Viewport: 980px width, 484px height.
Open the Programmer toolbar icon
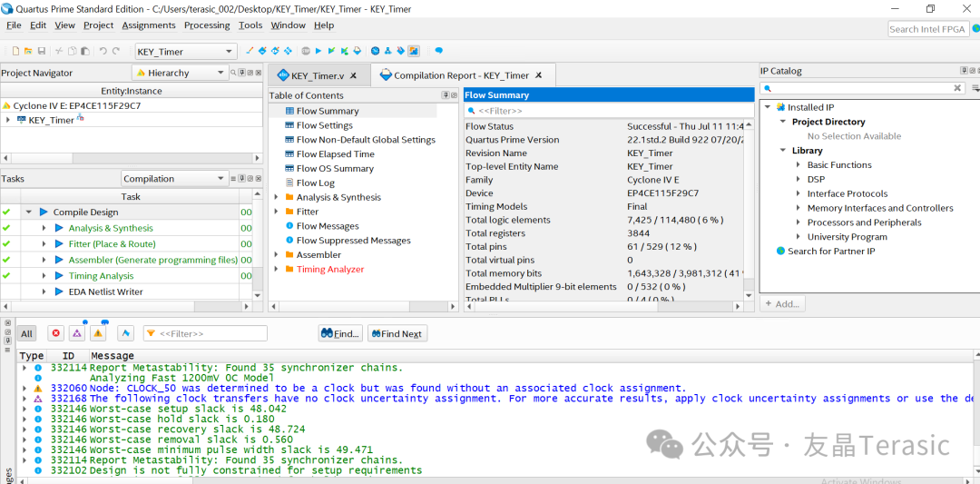pyautogui.click(x=401, y=51)
